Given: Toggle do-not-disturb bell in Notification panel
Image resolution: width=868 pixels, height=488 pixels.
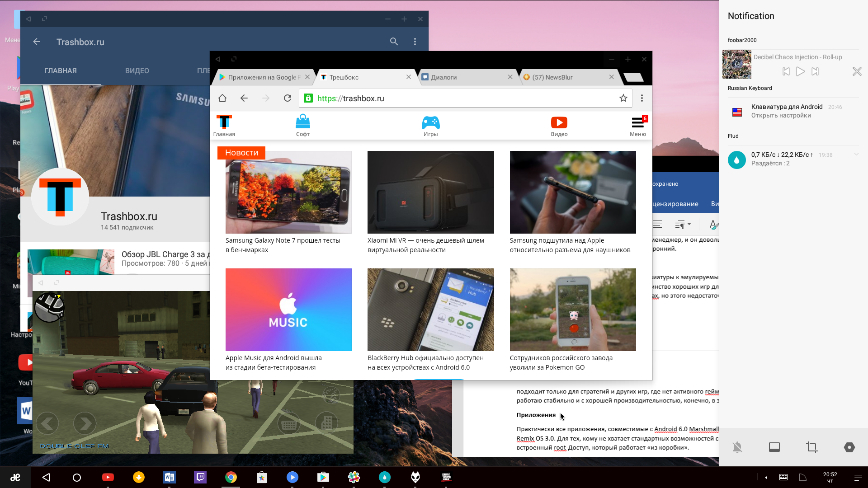Looking at the screenshot, I should 737,447.
